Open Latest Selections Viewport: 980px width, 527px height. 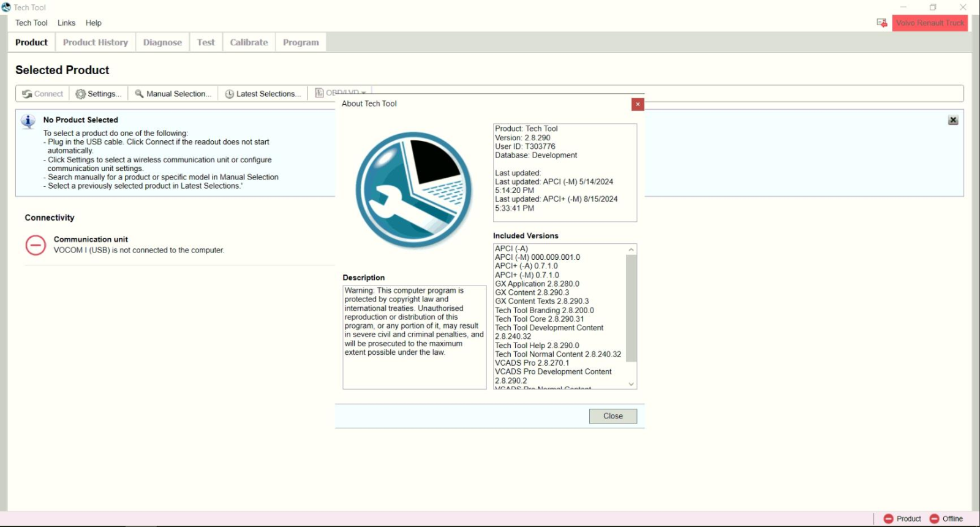pos(263,94)
